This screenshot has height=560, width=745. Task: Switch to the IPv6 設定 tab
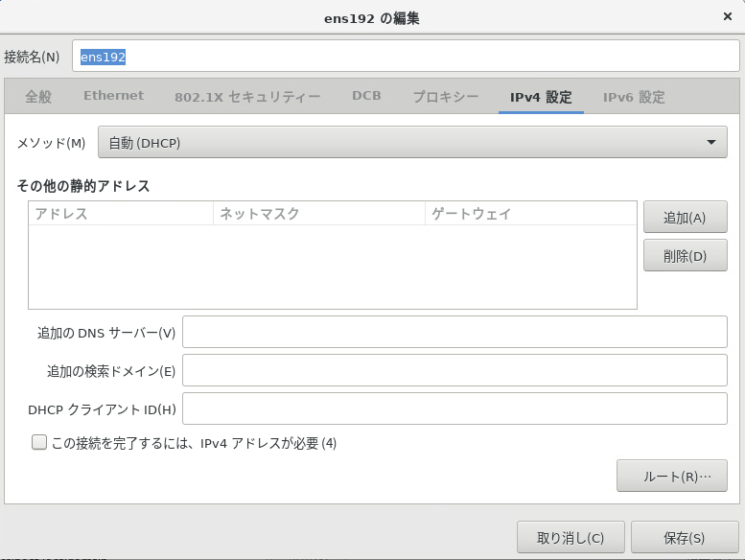coord(634,98)
